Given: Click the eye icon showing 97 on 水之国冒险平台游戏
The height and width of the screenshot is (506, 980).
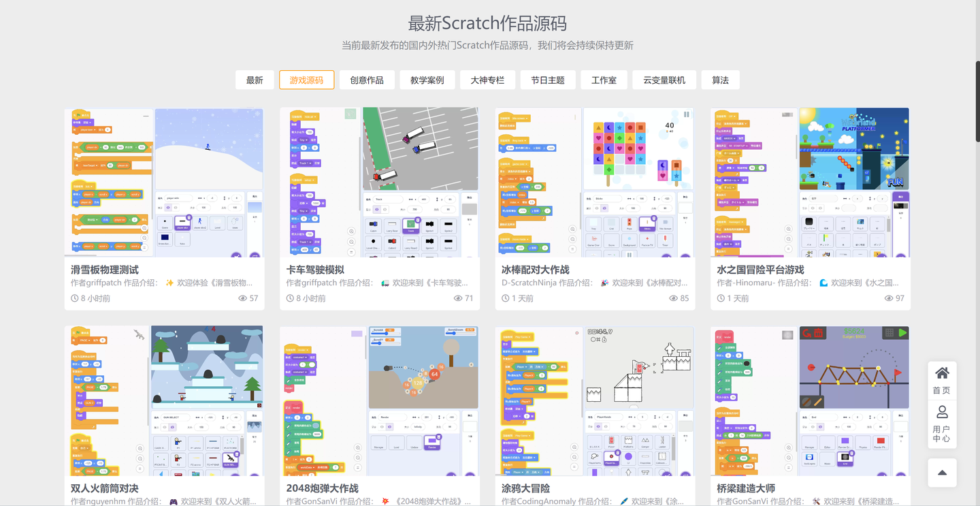Looking at the screenshot, I should click(x=888, y=298).
